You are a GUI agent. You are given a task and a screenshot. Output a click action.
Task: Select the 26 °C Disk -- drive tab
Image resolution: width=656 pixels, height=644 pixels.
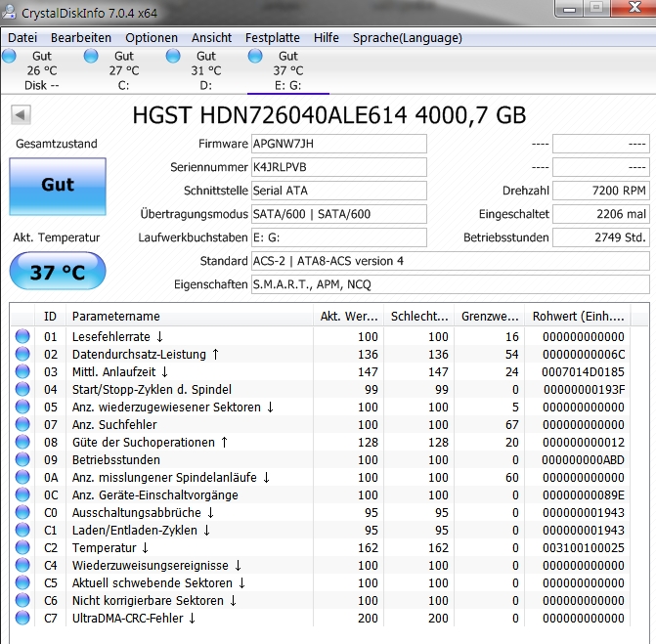click(41, 70)
